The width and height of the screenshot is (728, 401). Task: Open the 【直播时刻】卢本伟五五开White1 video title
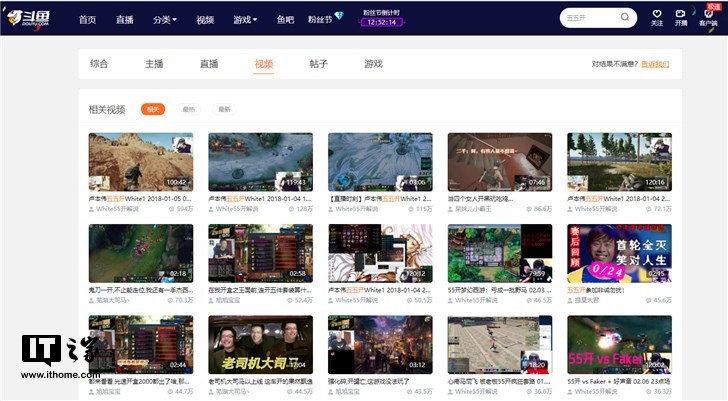(x=380, y=199)
